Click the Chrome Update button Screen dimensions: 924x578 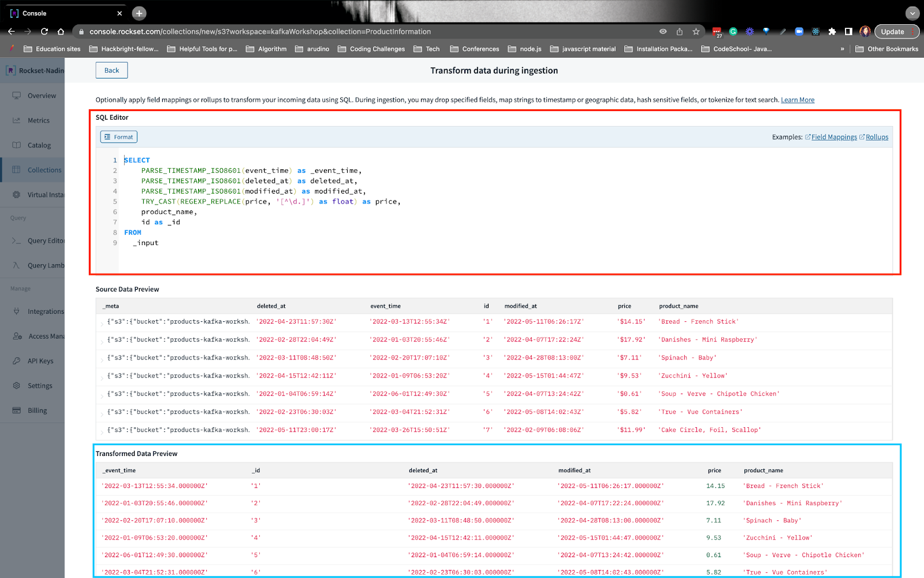click(x=896, y=32)
